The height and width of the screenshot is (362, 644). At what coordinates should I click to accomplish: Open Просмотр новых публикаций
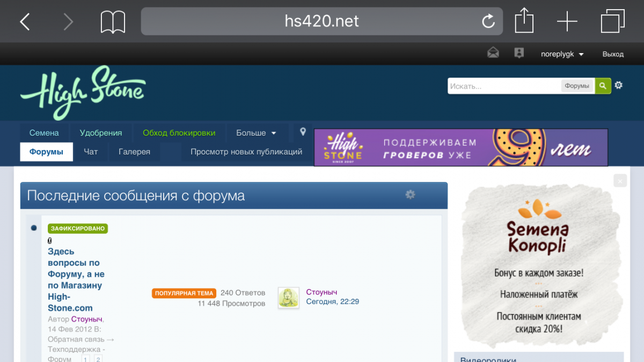[x=246, y=152]
